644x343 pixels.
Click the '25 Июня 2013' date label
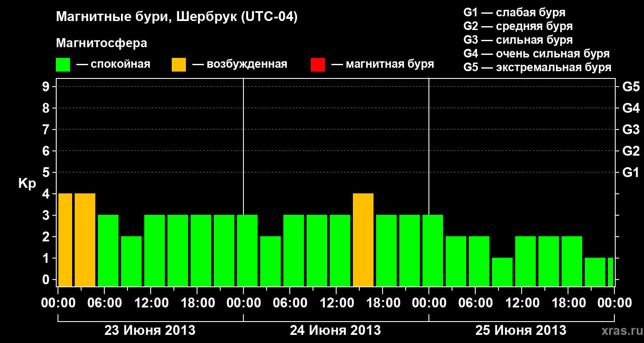point(521,331)
